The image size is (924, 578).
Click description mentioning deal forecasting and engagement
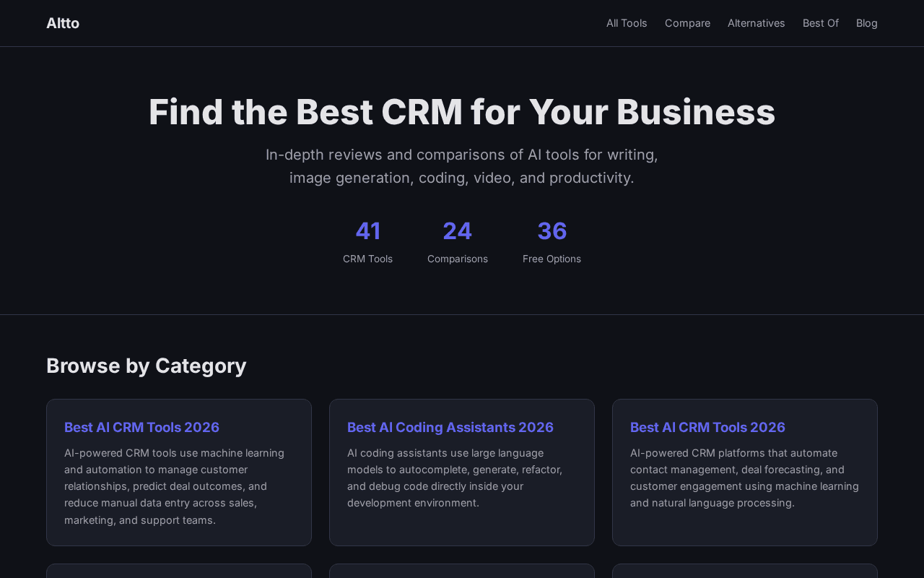744,478
